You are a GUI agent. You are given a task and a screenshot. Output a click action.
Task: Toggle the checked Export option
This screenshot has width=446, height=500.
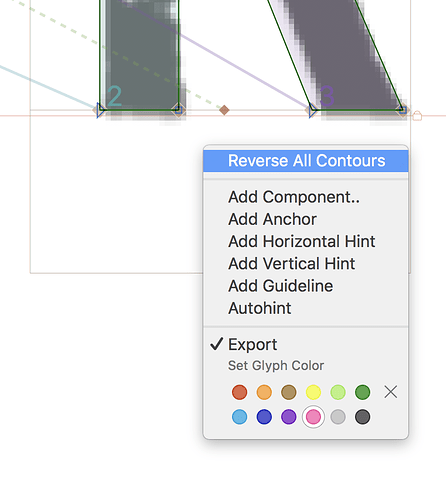click(306, 344)
